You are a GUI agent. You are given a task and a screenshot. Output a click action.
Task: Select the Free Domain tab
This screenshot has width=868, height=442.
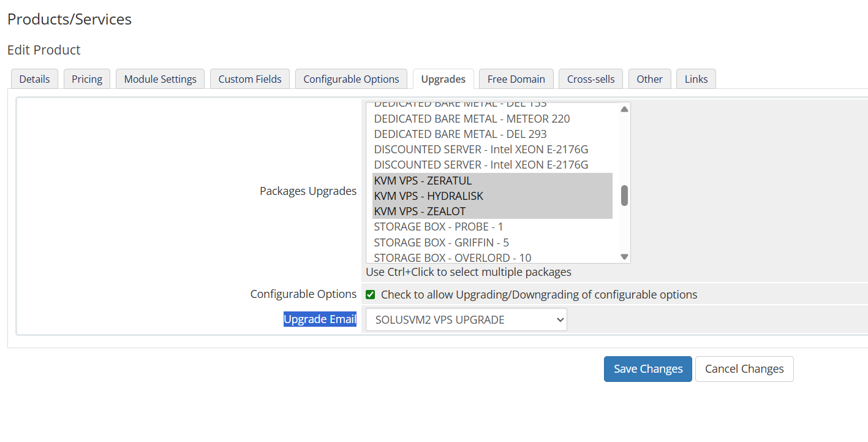coord(516,79)
